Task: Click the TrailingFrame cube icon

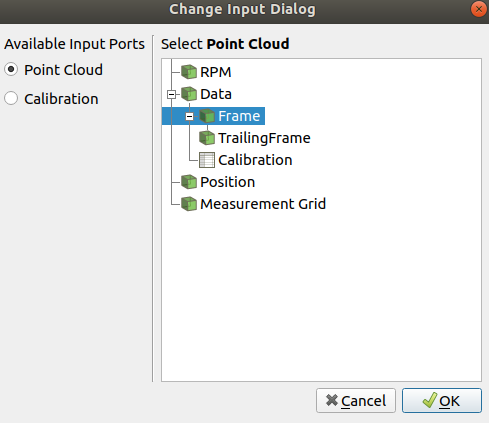Action: (x=207, y=138)
